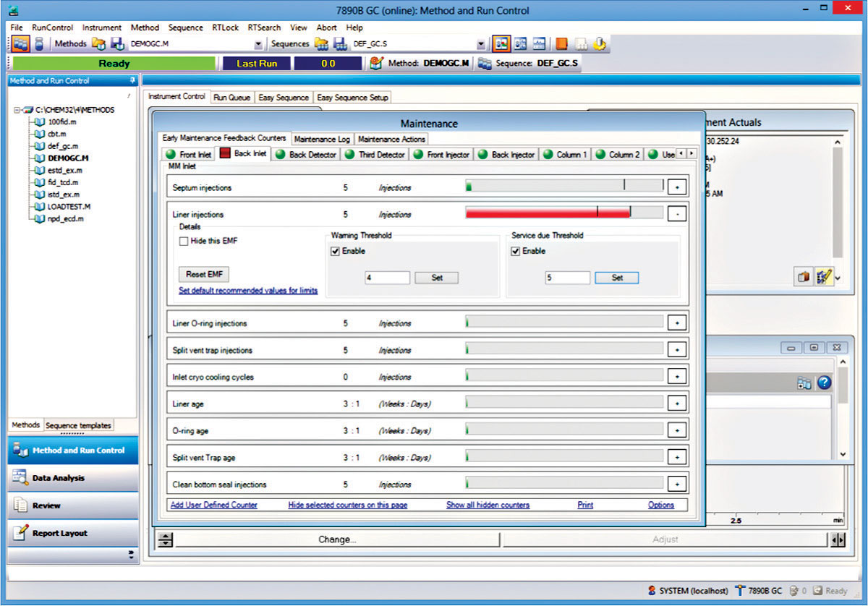
Task: Click the edit pencil icon in Instrument Actuals panel
Action: coord(823,277)
